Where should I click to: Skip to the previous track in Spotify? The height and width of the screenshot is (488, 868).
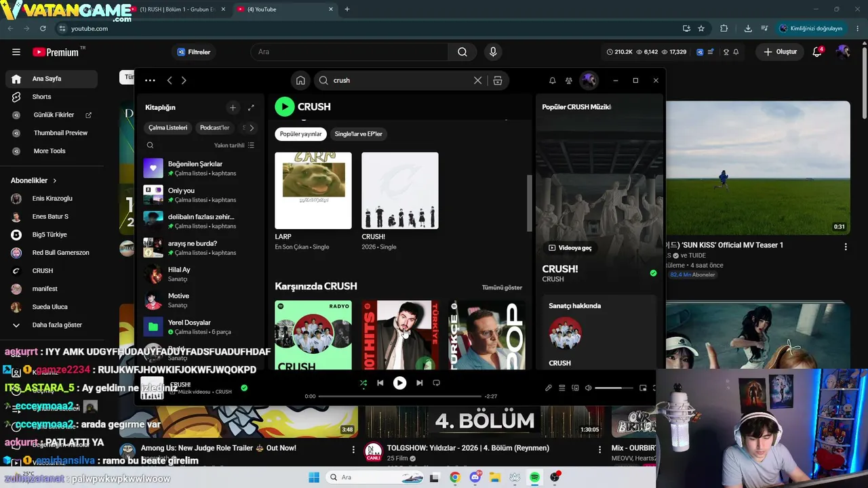pyautogui.click(x=380, y=383)
